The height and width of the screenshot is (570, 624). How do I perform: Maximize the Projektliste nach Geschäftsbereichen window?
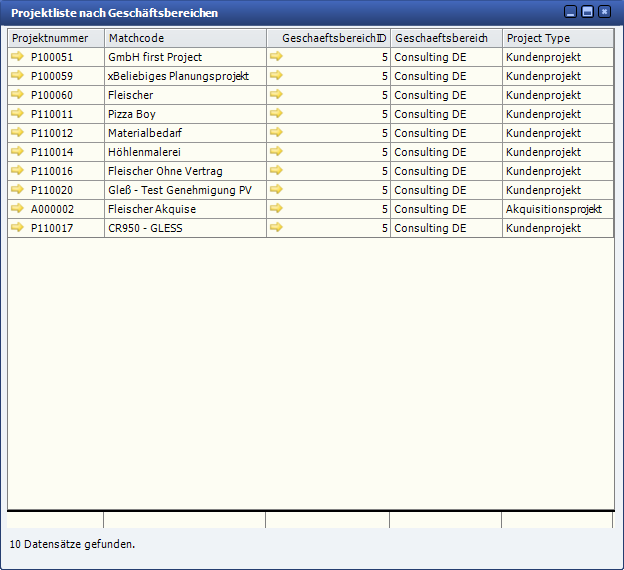(x=587, y=12)
